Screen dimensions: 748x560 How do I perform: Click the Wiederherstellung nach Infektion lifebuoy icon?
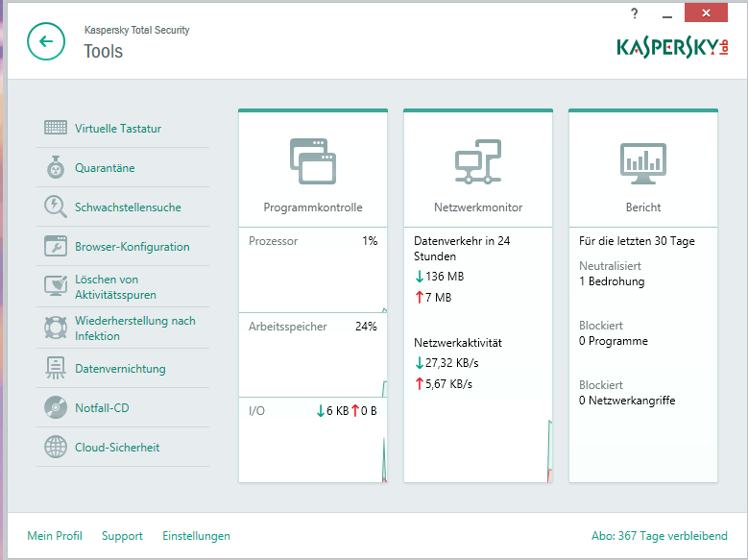click(x=56, y=328)
